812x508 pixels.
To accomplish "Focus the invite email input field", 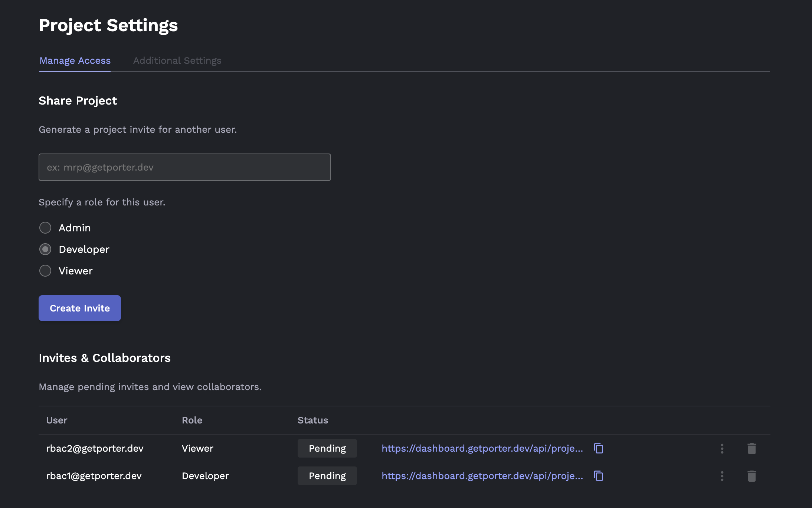I will [x=184, y=167].
